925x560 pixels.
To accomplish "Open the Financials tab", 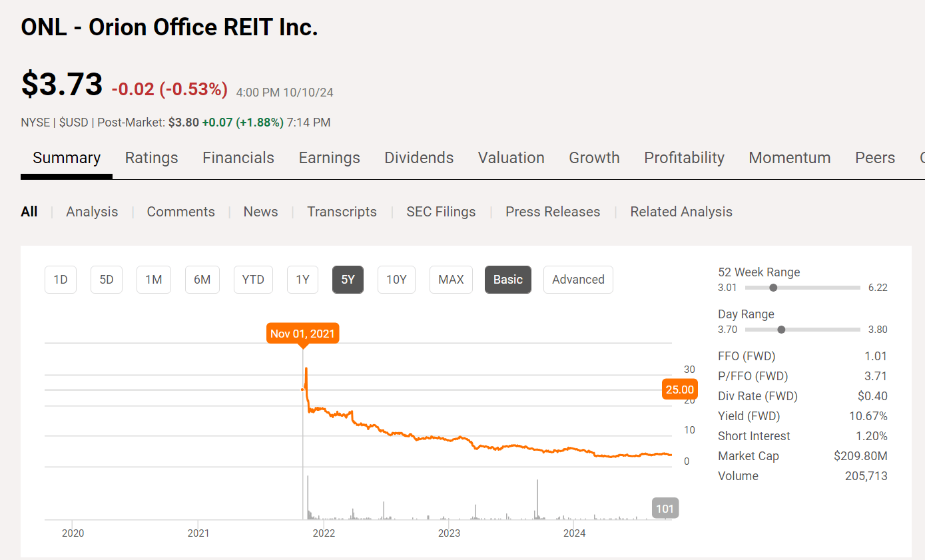I will [x=238, y=158].
